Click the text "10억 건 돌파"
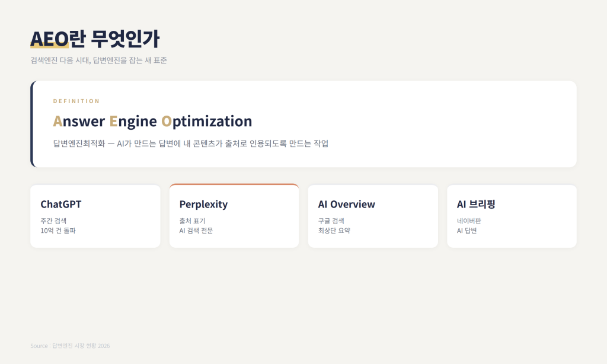 click(x=58, y=231)
